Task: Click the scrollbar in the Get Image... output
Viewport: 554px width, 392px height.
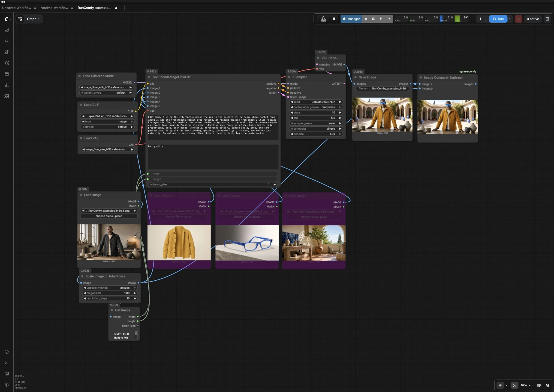Action: (136, 333)
